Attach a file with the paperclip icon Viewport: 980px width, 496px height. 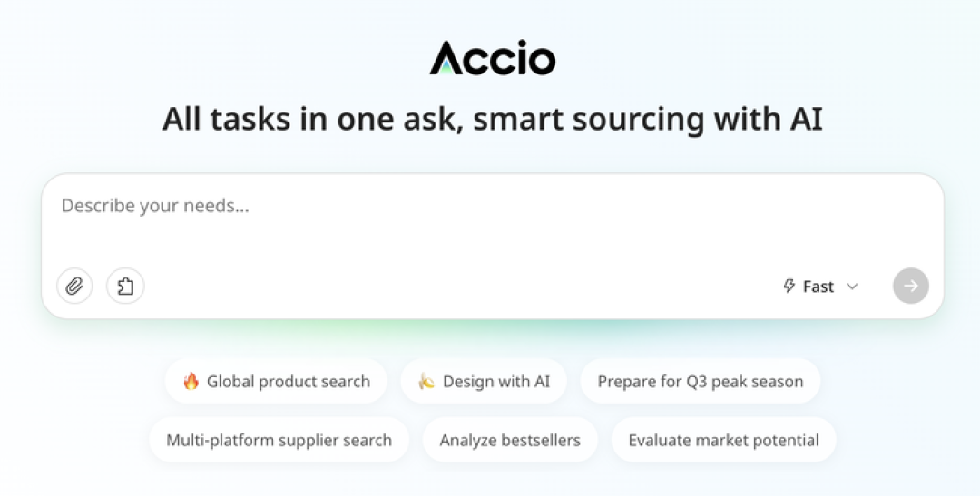74,287
